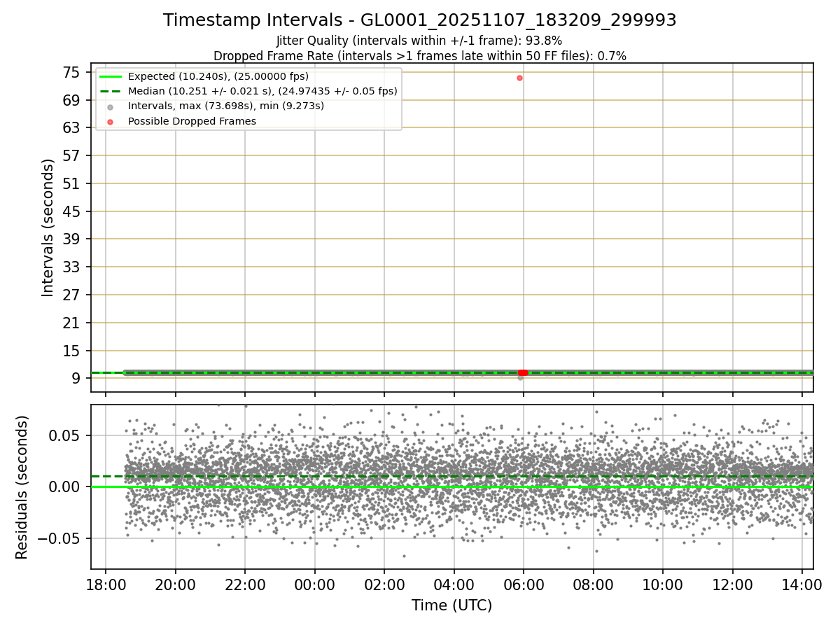This screenshot has width=840, height=630.
Task: Click the 10:00 x-axis tick label
Action: (x=663, y=584)
